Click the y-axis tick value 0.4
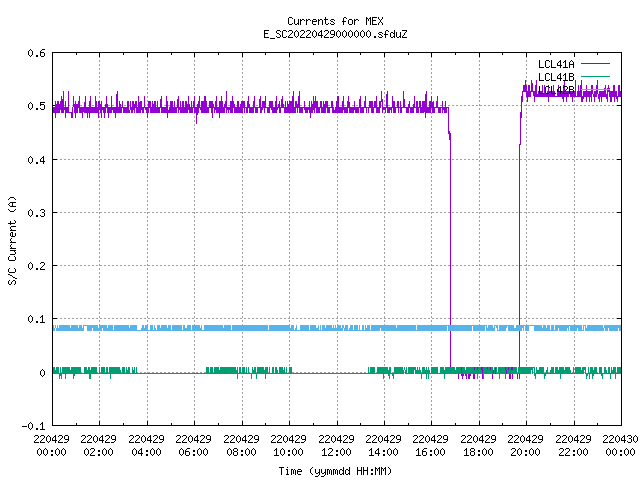Image resolution: width=640 pixels, height=480 pixels. (x=36, y=160)
